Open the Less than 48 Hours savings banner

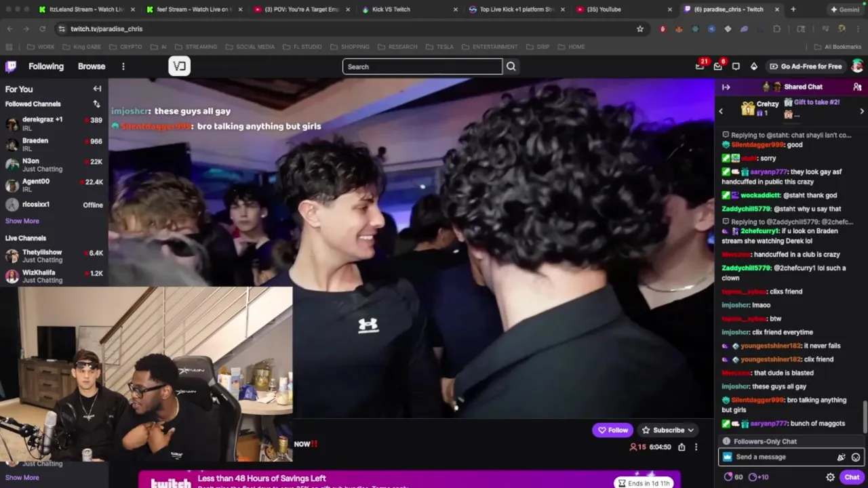click(410, 480)
